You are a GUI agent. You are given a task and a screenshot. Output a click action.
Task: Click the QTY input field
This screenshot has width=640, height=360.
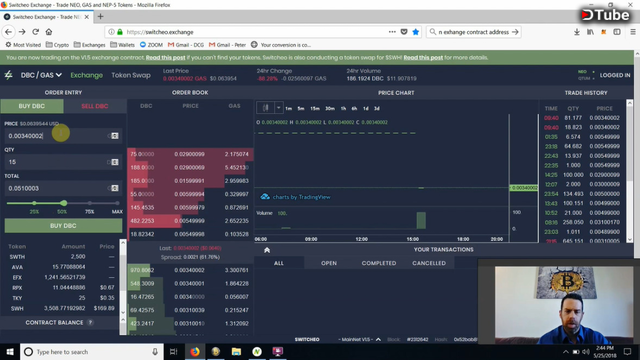point(63,162)
